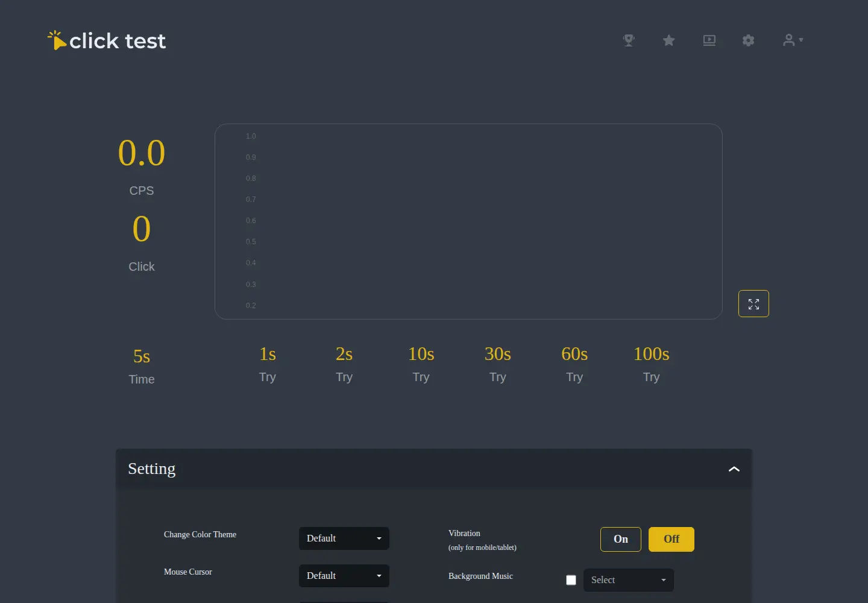
Task: Open the Mouse Cursor dropdown
Action: [344, 576]
